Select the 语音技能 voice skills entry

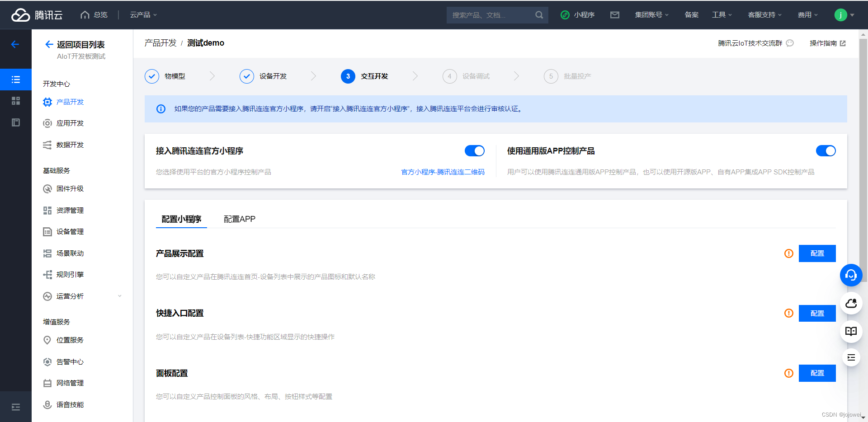[71, 404]
